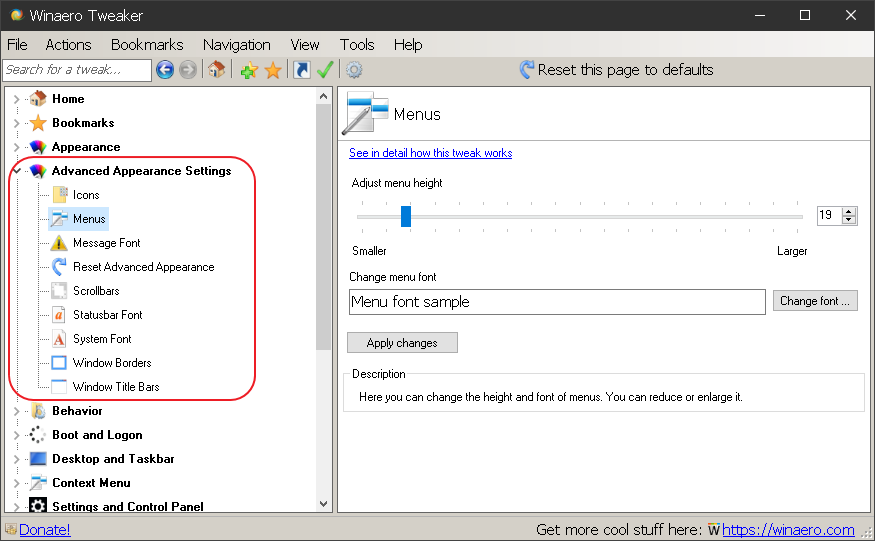Increase menu height with spinner up arrow

[x=849, y=212]
